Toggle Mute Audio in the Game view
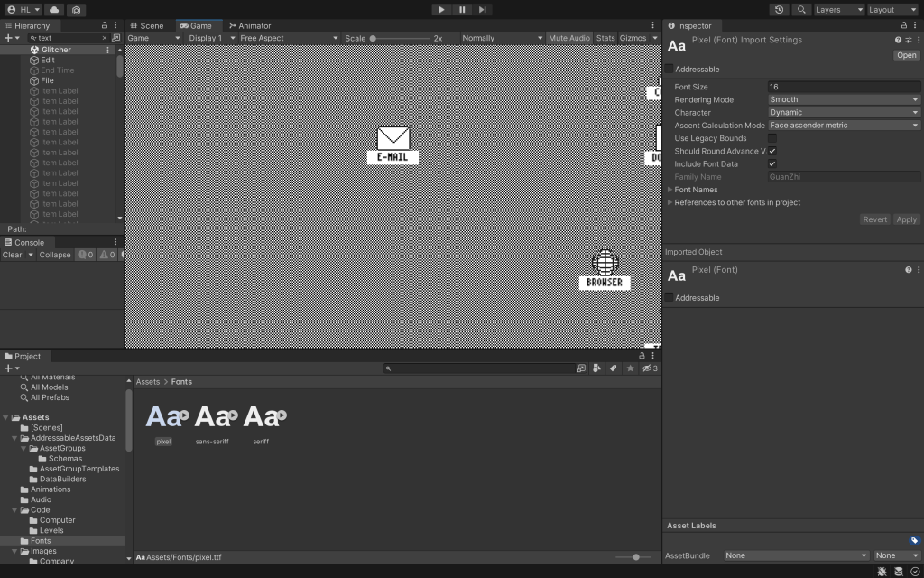The width and height of the screenshot is (924, 578). 568,39
